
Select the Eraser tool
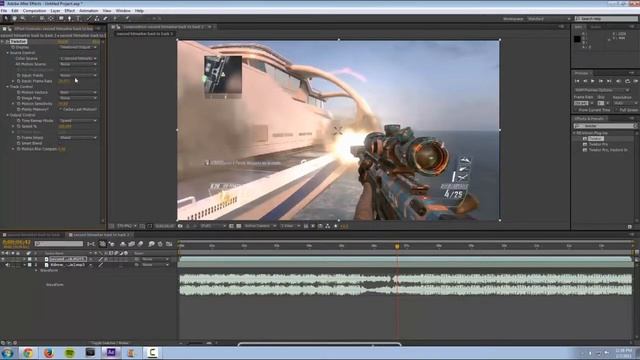coord(105,18)
